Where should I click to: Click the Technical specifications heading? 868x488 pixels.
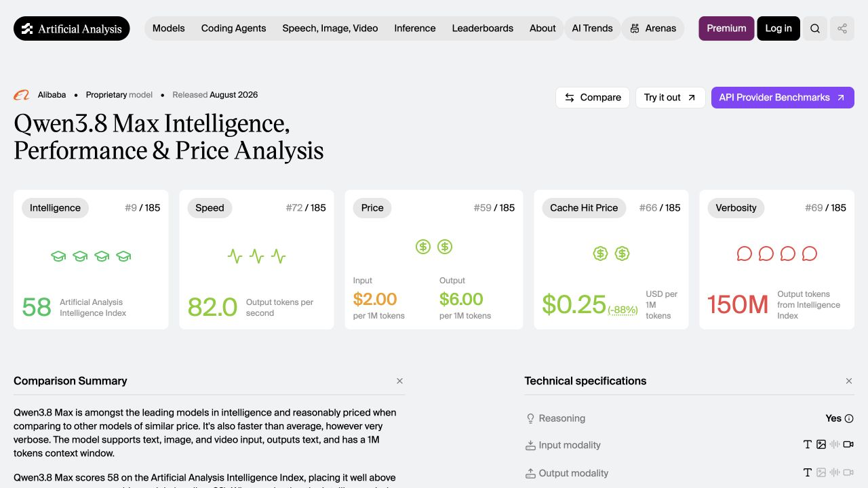(x=585, y=381)
